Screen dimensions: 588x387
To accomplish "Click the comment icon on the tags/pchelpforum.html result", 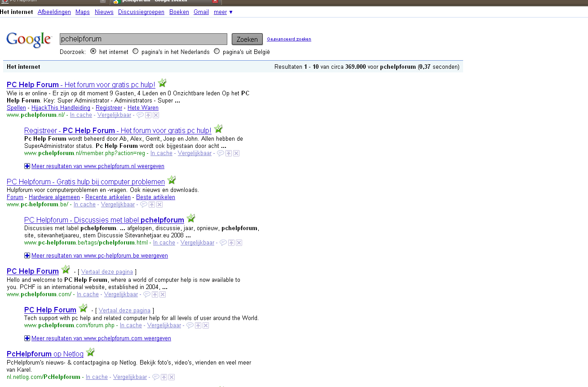I will coord(223,243).
